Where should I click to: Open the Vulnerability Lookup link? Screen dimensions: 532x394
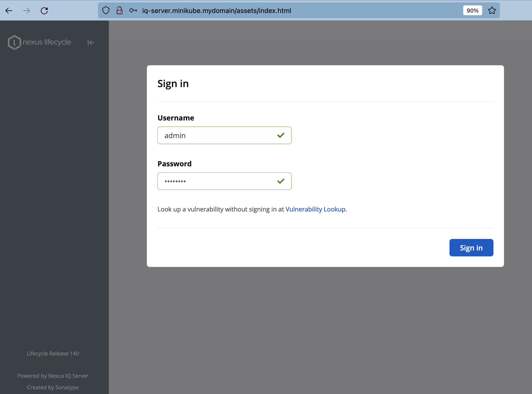click(x=315, y=209)
